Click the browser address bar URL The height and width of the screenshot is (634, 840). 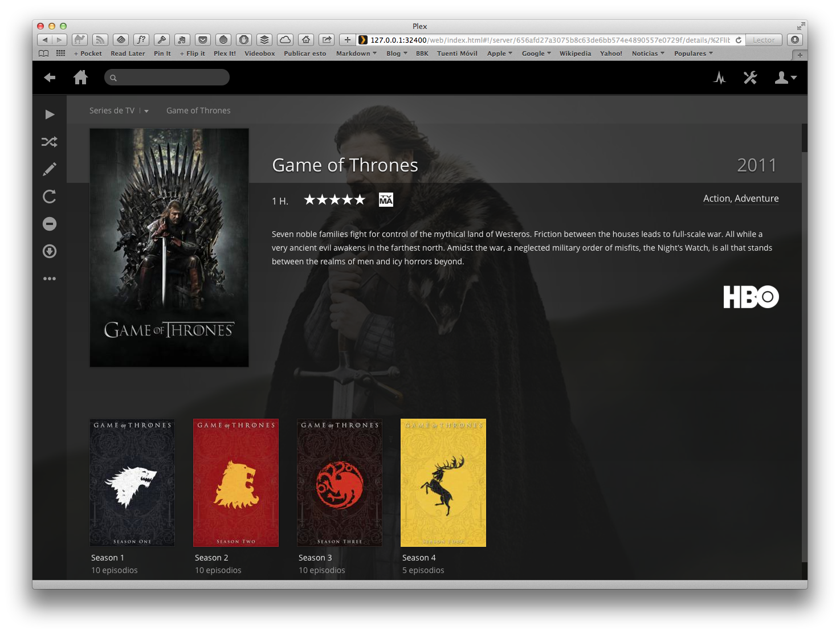550,40
